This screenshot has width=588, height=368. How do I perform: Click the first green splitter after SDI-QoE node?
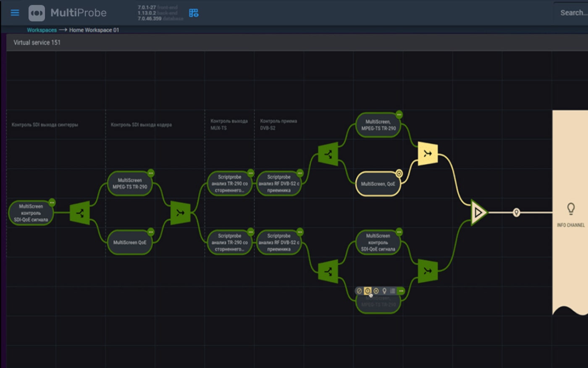80,213
